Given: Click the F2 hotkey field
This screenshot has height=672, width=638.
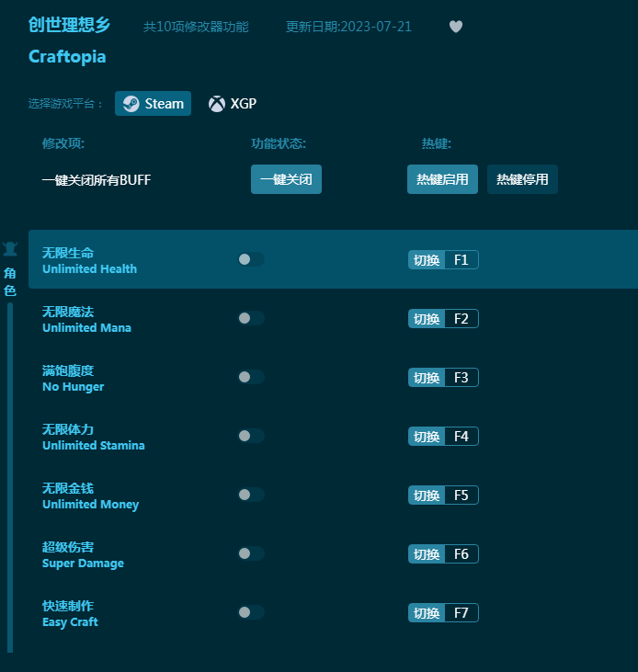Looking at the screenshot, I should click(461, 318).
